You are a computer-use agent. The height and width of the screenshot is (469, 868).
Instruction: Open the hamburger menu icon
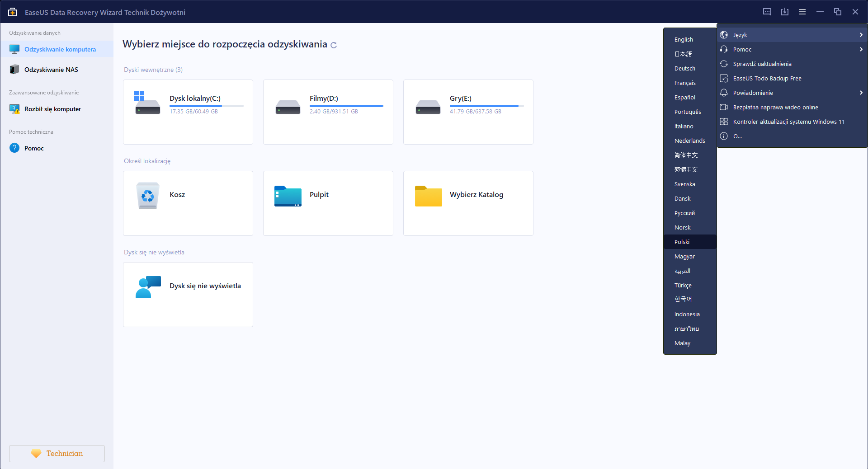click(x=802, y=12)
